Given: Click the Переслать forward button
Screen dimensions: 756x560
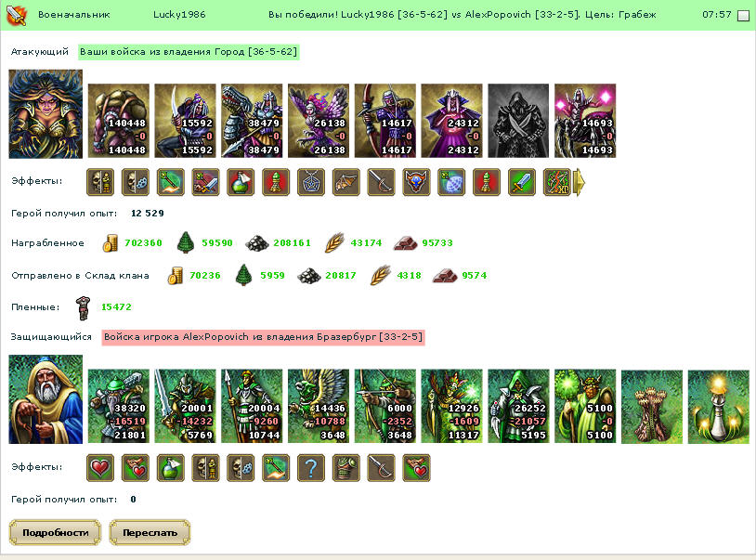Looking at the screenshot, I should click(x=150, y=532).
